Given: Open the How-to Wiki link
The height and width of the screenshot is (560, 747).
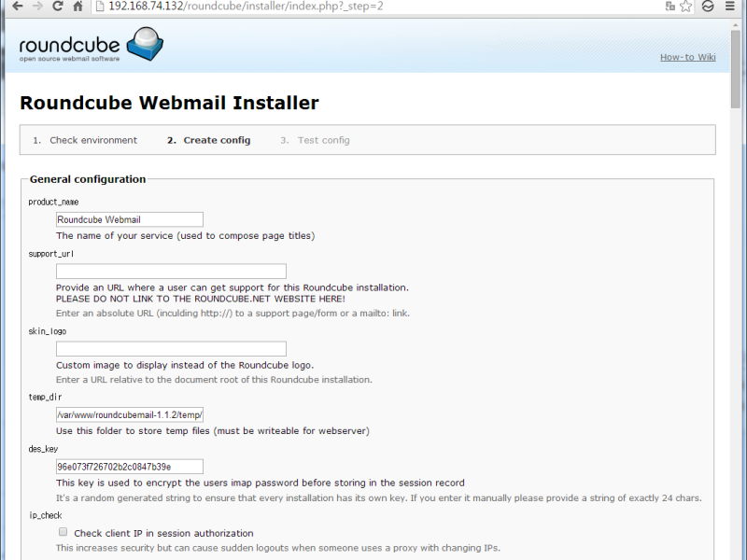Looking at the screenshot, I should [687, 57].
